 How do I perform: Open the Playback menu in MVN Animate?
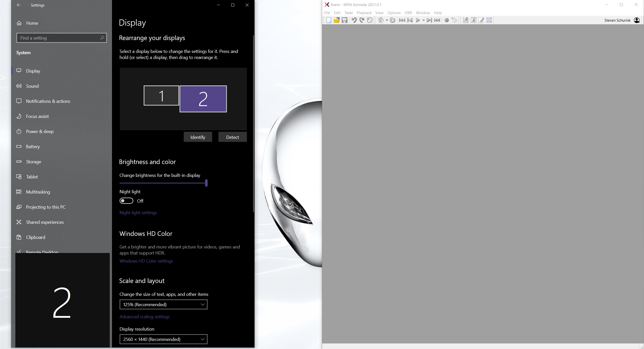[x=364, y=13]
